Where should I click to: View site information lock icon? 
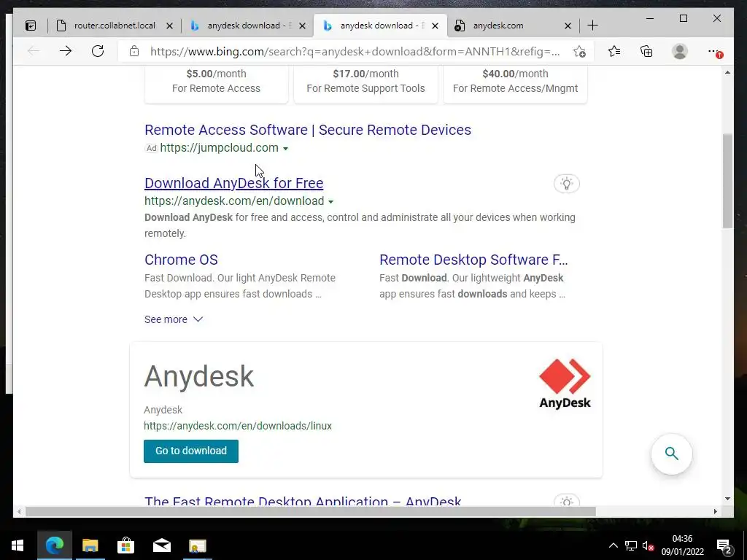(134, 51)
